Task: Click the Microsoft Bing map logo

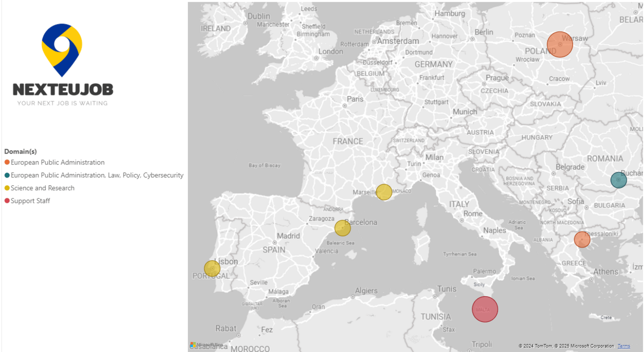Action: click(x=206, y=345)
